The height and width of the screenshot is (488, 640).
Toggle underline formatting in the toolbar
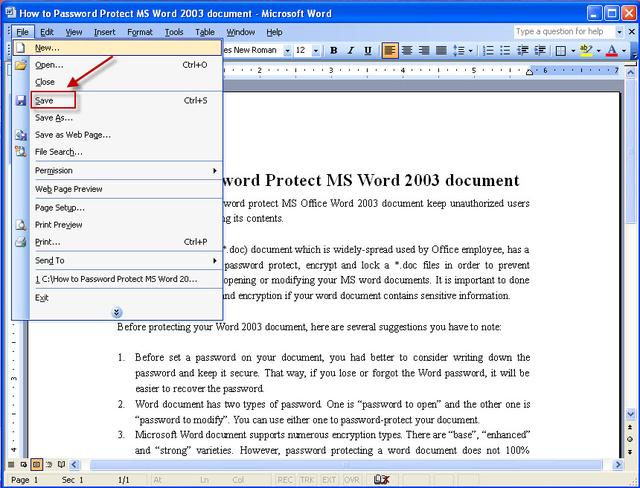click(368, 51)
